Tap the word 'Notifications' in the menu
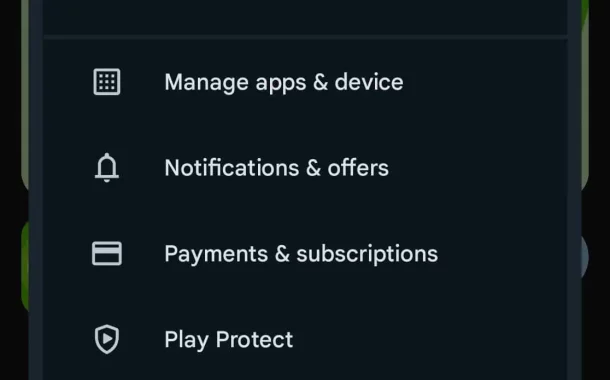The image size is (610, 380). [232, 168]
